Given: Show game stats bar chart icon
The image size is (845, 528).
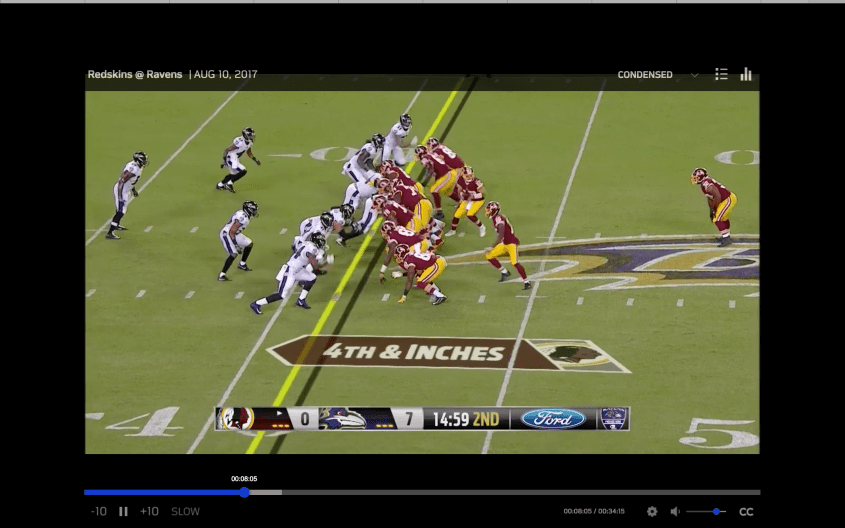Looking at the screenshot, I should pyautogui.click(x=746, y=74).
